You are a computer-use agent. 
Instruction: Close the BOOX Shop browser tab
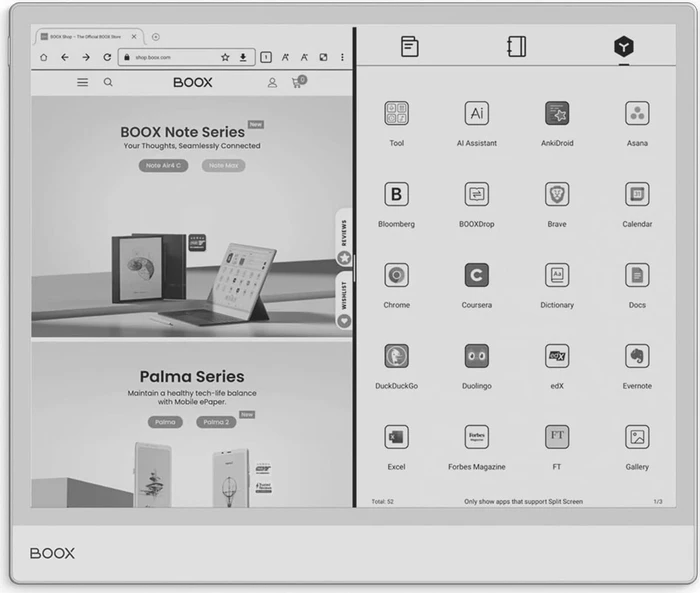(x=134, y=37)
